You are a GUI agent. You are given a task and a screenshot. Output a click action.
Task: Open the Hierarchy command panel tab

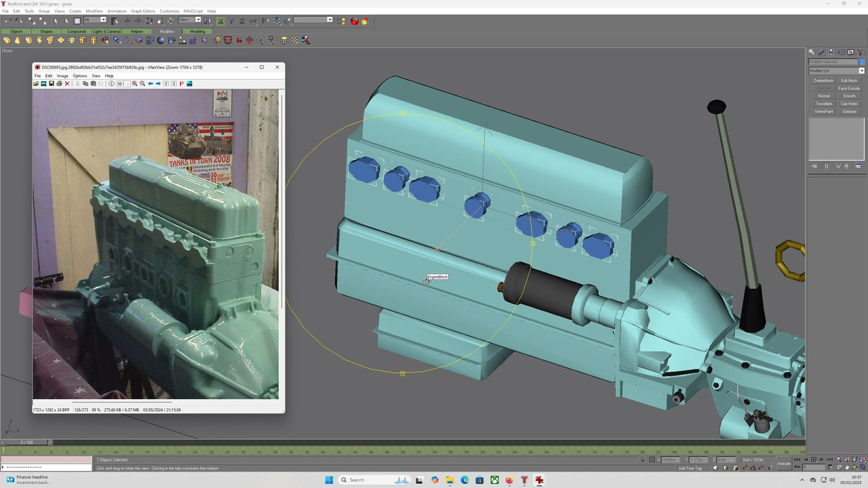(831, 52)
